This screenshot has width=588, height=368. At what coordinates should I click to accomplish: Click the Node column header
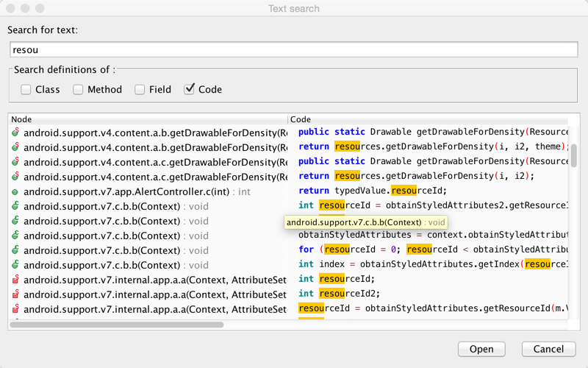(147, 119)
